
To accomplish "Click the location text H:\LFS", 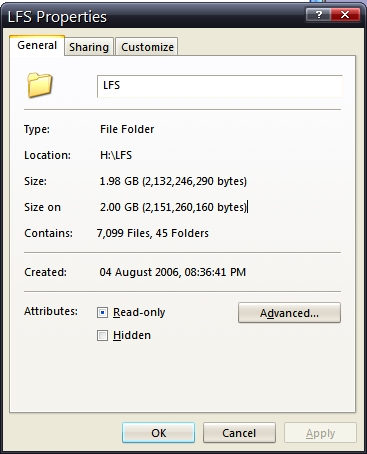I will pos(116,155).
